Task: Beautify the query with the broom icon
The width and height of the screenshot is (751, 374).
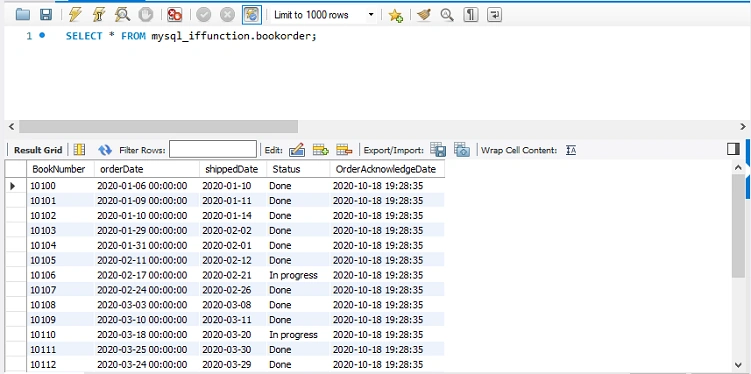Action: tap(424, 15)
